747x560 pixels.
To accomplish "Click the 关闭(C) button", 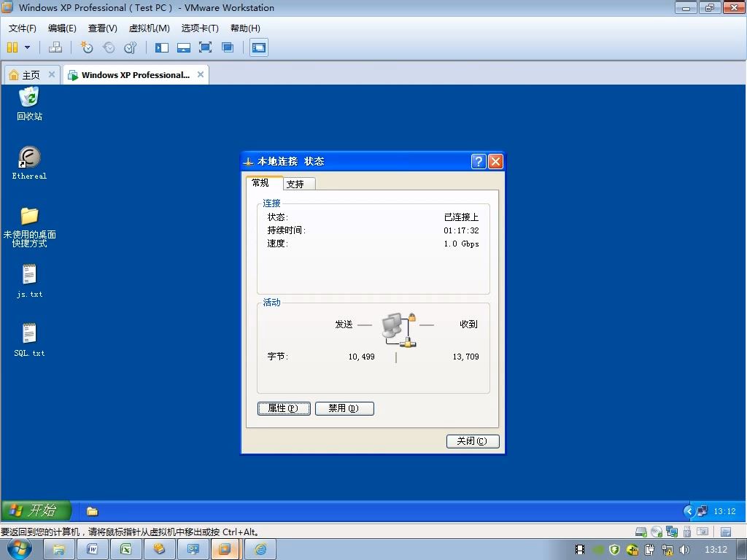I will (x=473, y=441).
